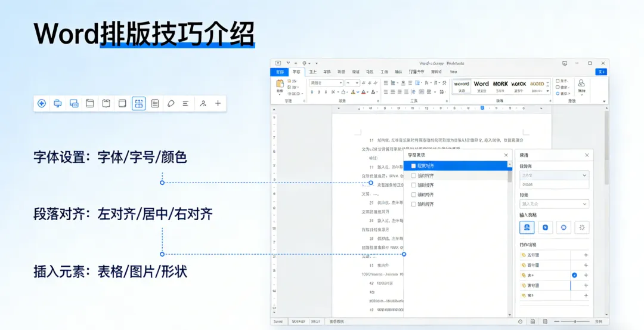Screen dimensions: 644x330
Task: Click plus button on first side panel row
Action: 586,255
